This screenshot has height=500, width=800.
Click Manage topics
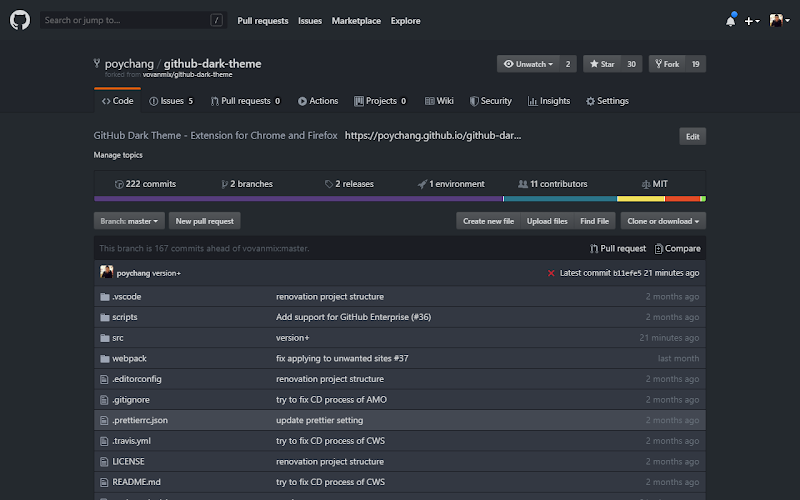pos(118,155)
